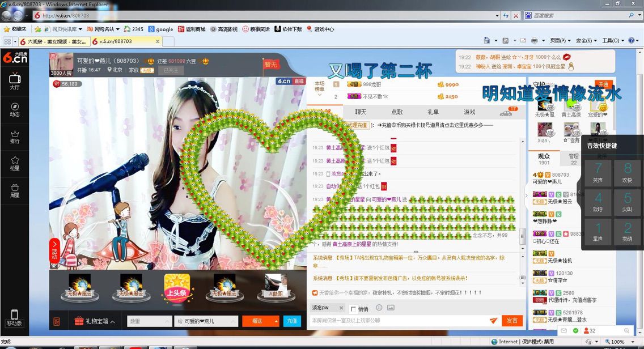Open the 工具(O) menu
Viewport: 644px width, 349px height.
tap(612, 40)
